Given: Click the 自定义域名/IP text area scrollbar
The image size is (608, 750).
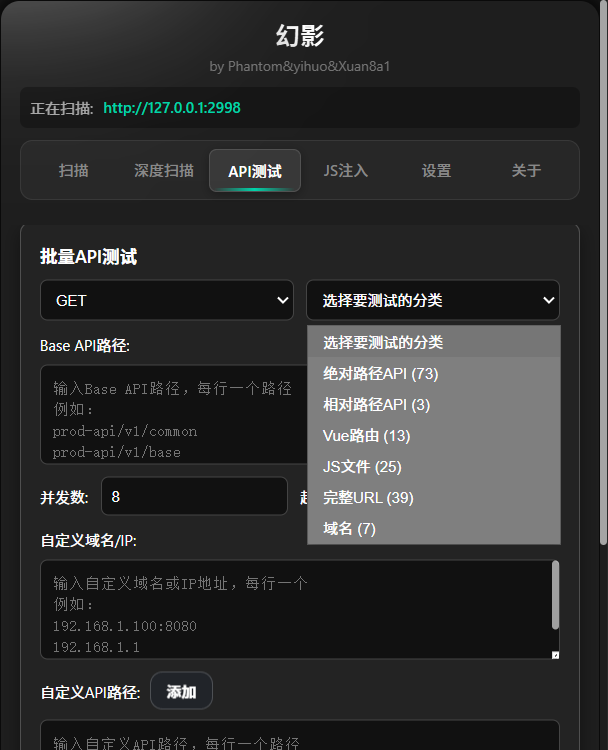Looking at the screenshot, I should 555,596.
